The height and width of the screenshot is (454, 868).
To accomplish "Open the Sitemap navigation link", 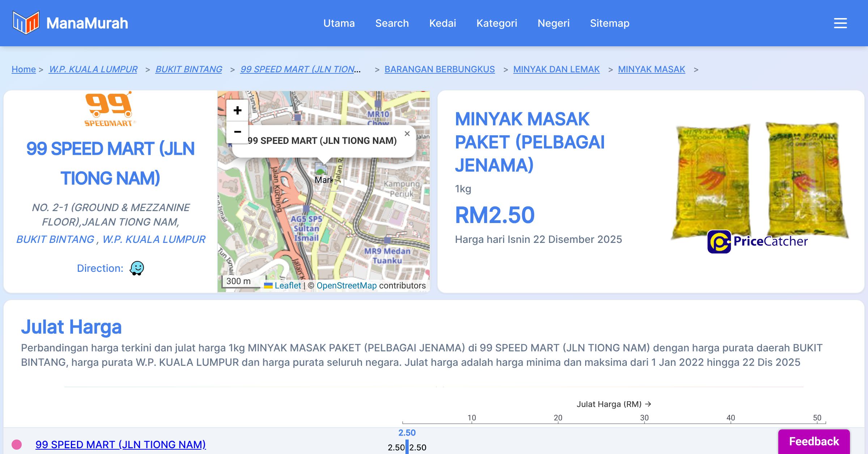I will 609,23.
